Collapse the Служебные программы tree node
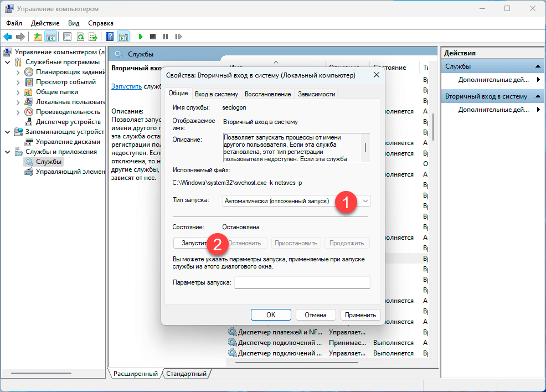This screenshot has height=392, width=546. [x=7, y=62]
